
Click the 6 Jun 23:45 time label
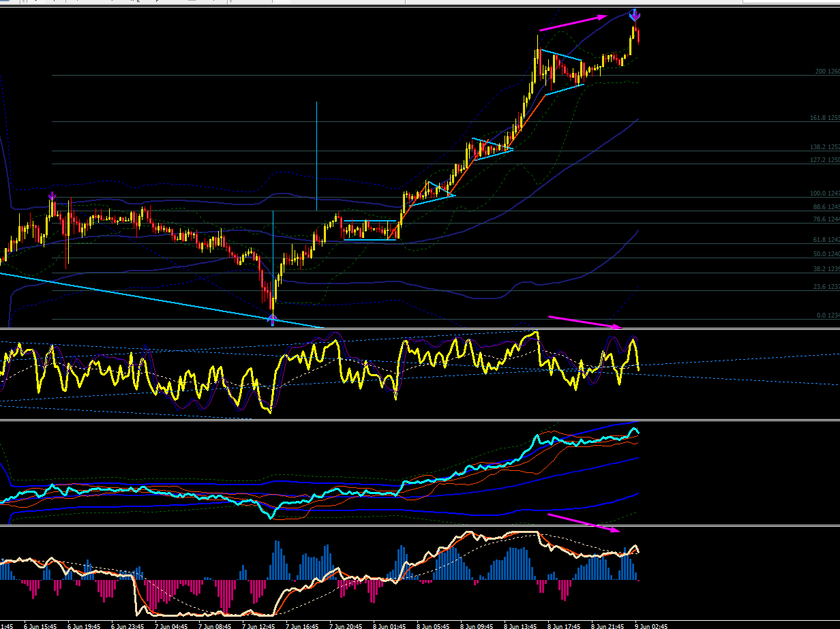point(128,625)
